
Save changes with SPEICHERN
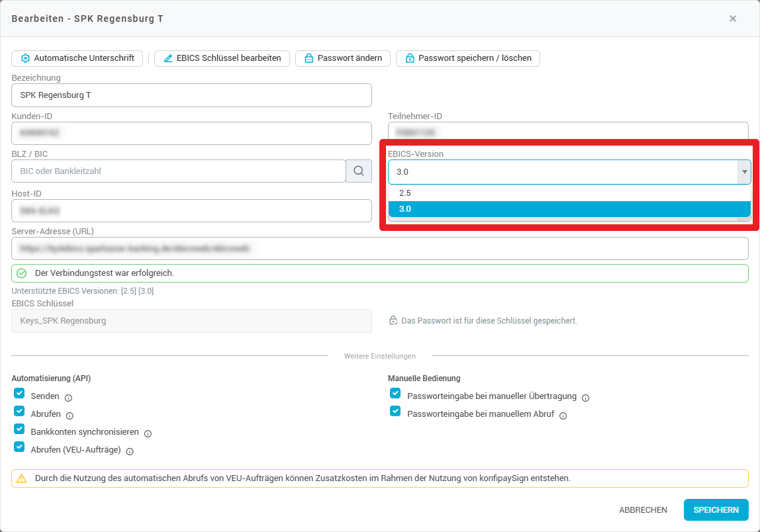(716, 510)
